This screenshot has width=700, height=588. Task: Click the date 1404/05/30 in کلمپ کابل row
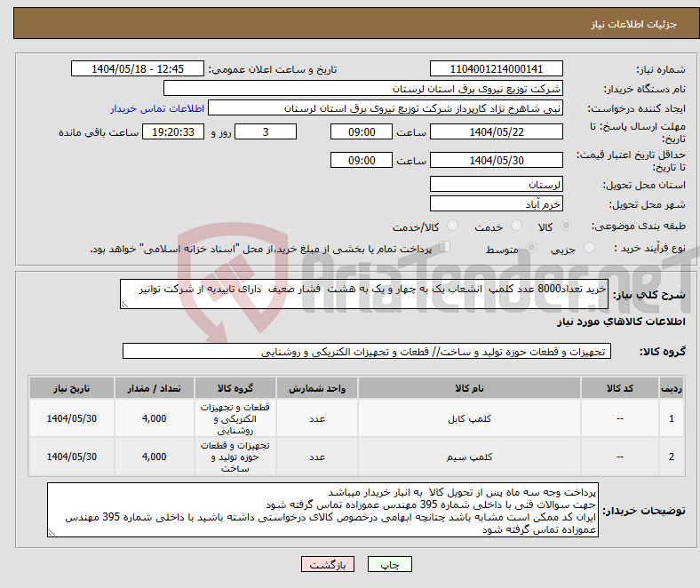pyautogui.click(x=71, y=418)
